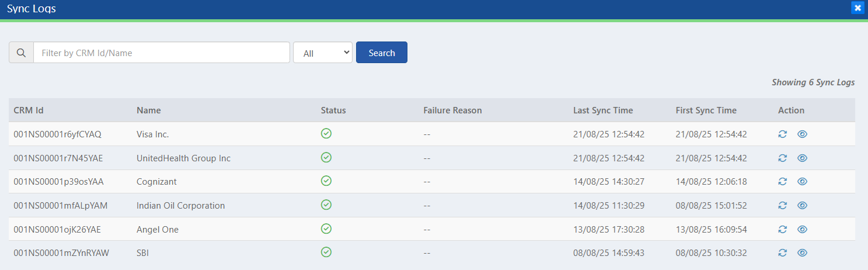Select CRM Id 001NS00001mfALpYAM
Image resolution: width=868 pixels, height=270 pixels.
pyautogui.click(x=61, y=206)
